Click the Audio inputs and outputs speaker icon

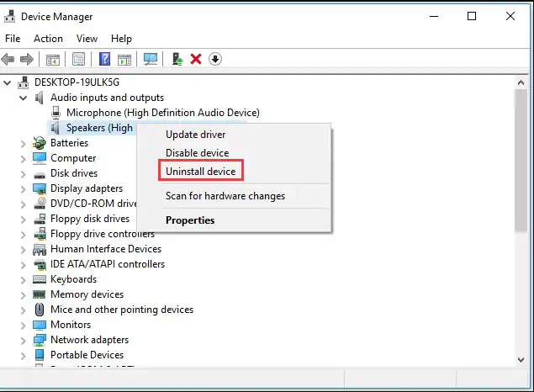tap(40, 98)
